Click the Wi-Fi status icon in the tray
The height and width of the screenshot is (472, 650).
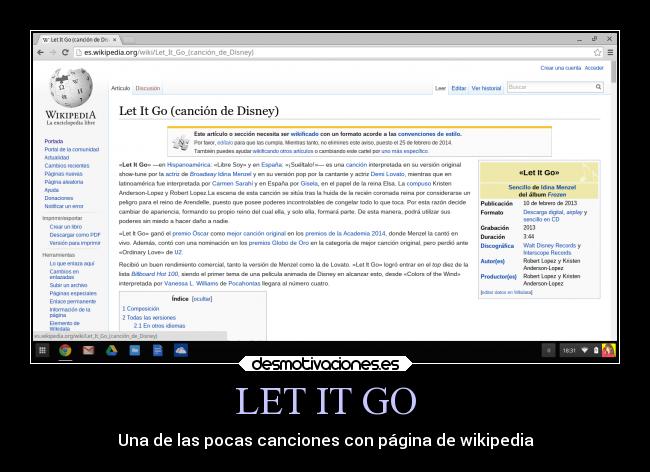pyautogui.click(x=585, y=351)
